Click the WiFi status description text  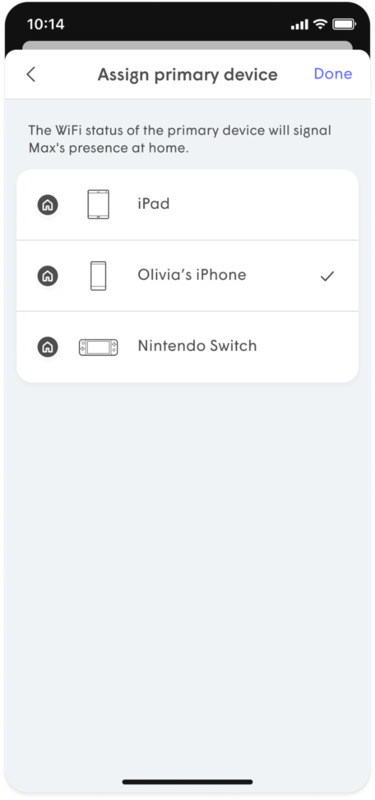(x=180, y=139)
